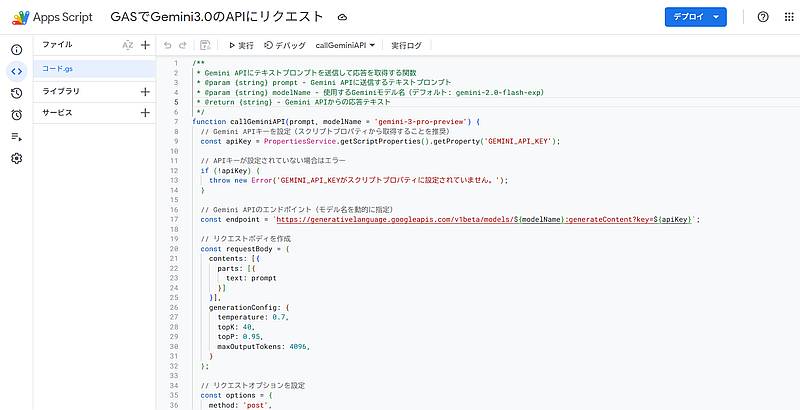
Task: Open Project Settings gear icon
Action: pos(17,159)
